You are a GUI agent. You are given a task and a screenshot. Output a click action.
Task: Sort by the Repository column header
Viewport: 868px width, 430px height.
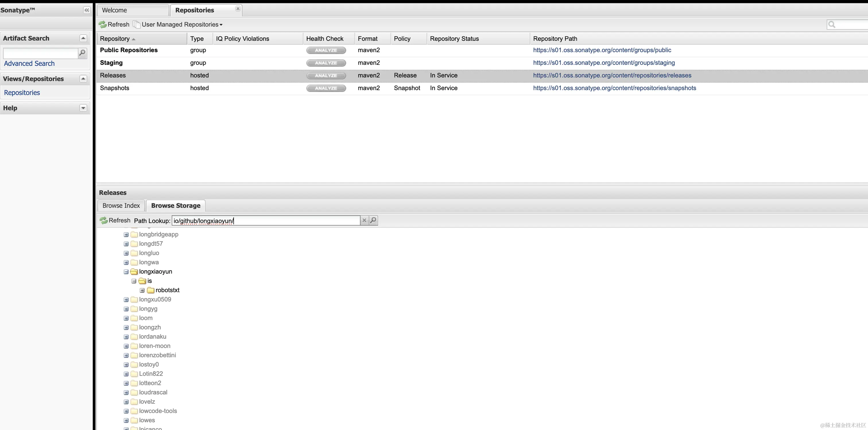click(x=115, y=39)
